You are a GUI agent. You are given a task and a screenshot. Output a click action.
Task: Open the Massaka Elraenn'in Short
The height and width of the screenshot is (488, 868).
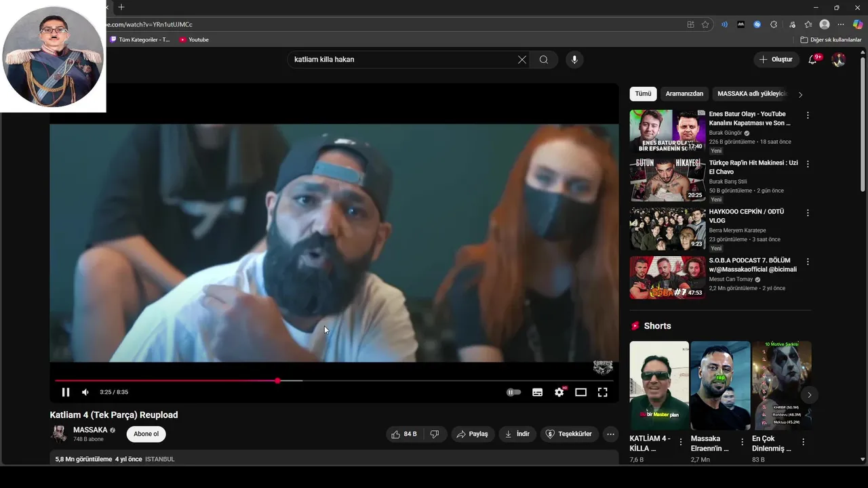720,385
